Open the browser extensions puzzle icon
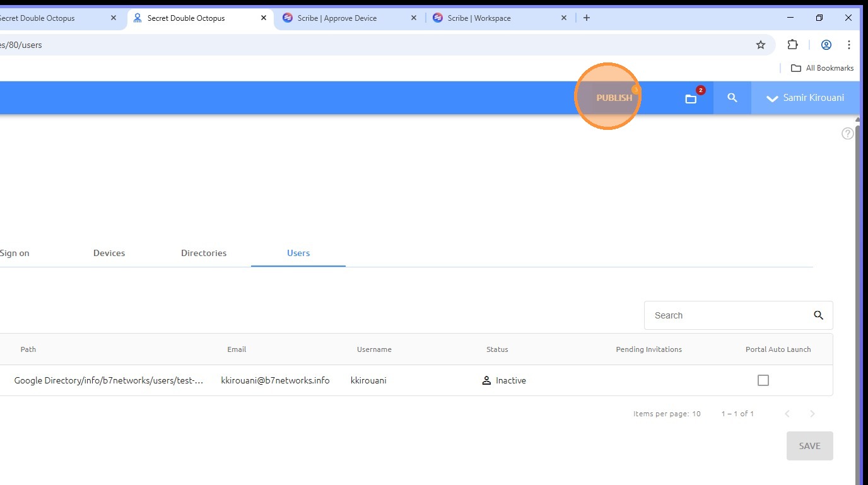The width and height of the screenshot is (868, 485). tap(793, 45)
